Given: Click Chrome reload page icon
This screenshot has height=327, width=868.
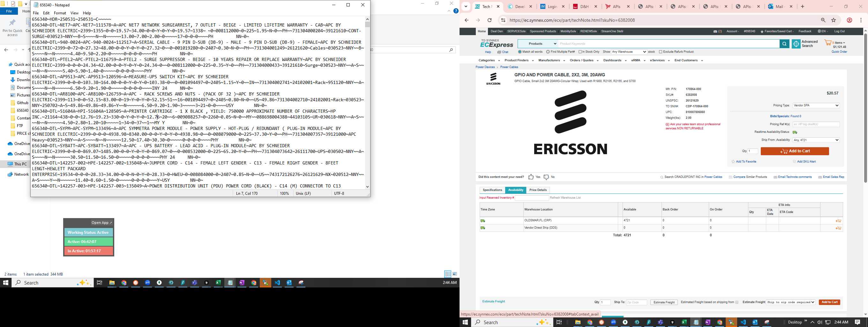Looking at the screenshot, I should (490, 20).
